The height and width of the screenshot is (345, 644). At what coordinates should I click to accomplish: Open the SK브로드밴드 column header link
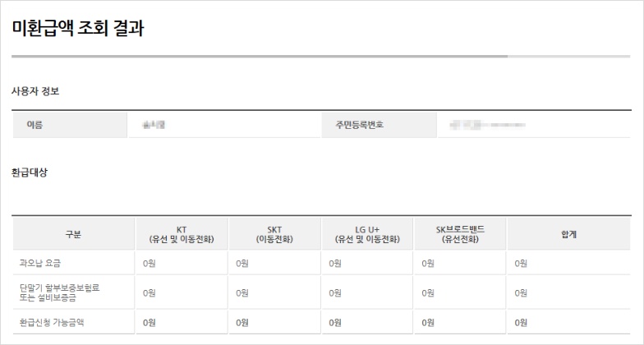(x=460, y=229)
